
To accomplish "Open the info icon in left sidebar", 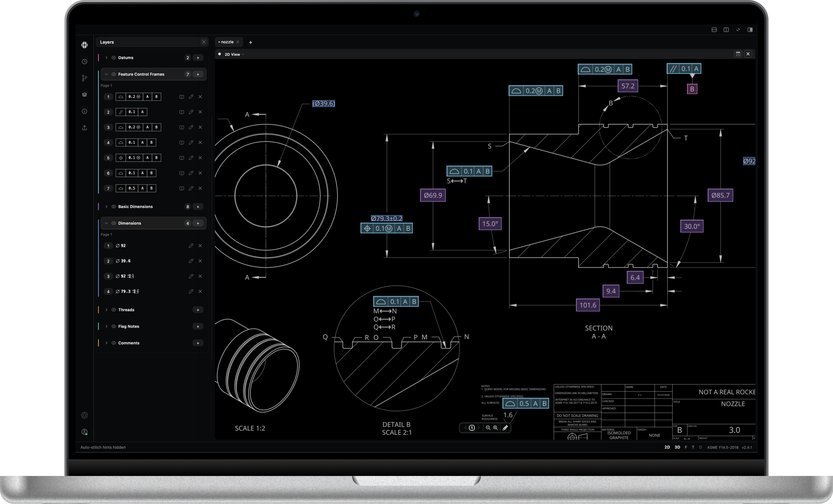I will pos(84,111).
